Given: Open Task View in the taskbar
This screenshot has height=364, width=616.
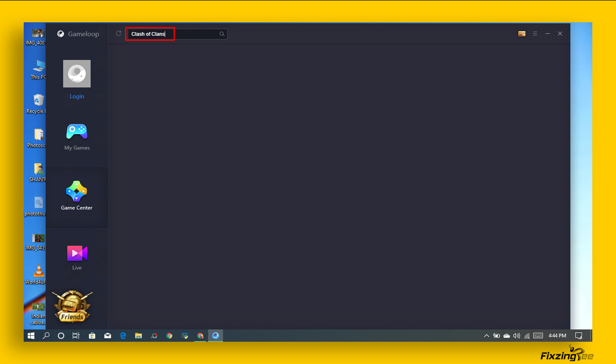Looking at the screenshot, I should point(76,336).
